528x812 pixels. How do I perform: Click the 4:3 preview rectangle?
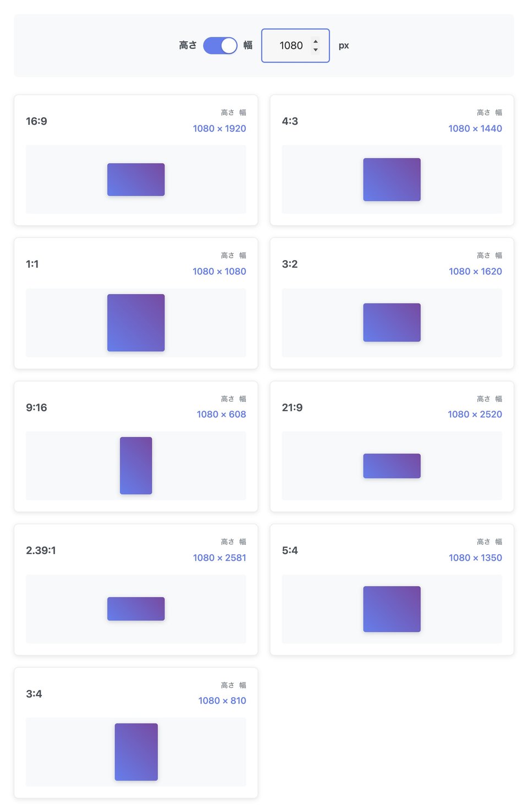pyautogui.click(x=392, y=180)
